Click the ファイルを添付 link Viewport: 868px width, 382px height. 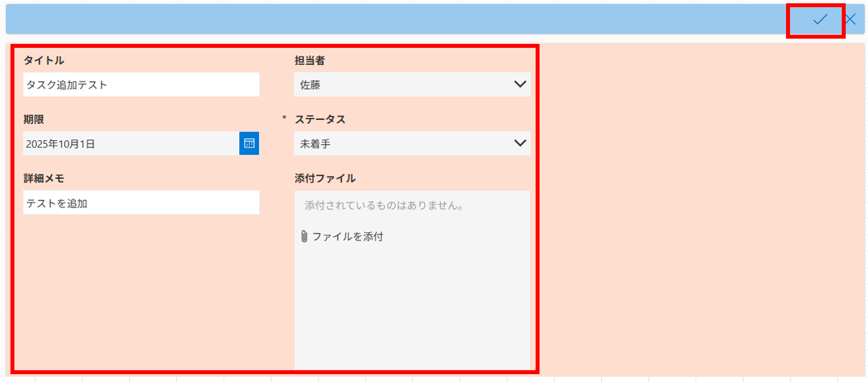347,237
